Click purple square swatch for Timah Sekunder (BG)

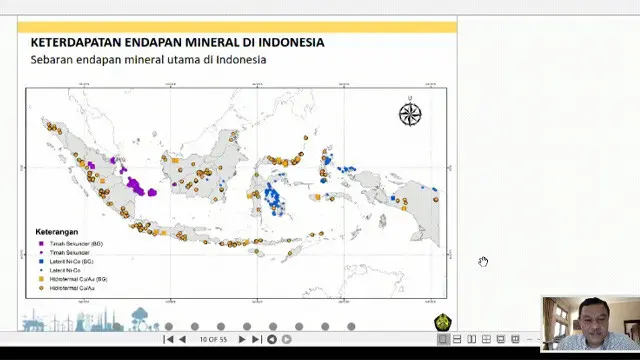pos(41,244)
